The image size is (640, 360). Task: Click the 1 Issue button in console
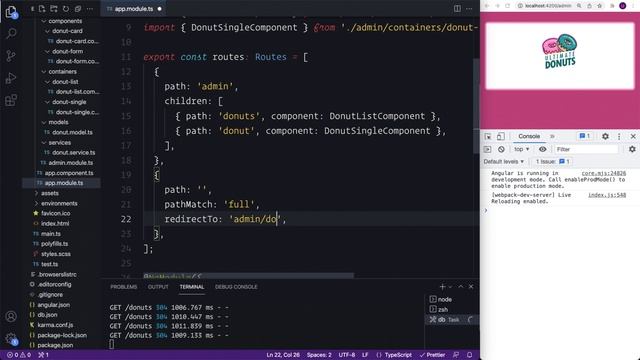(553, 162)
